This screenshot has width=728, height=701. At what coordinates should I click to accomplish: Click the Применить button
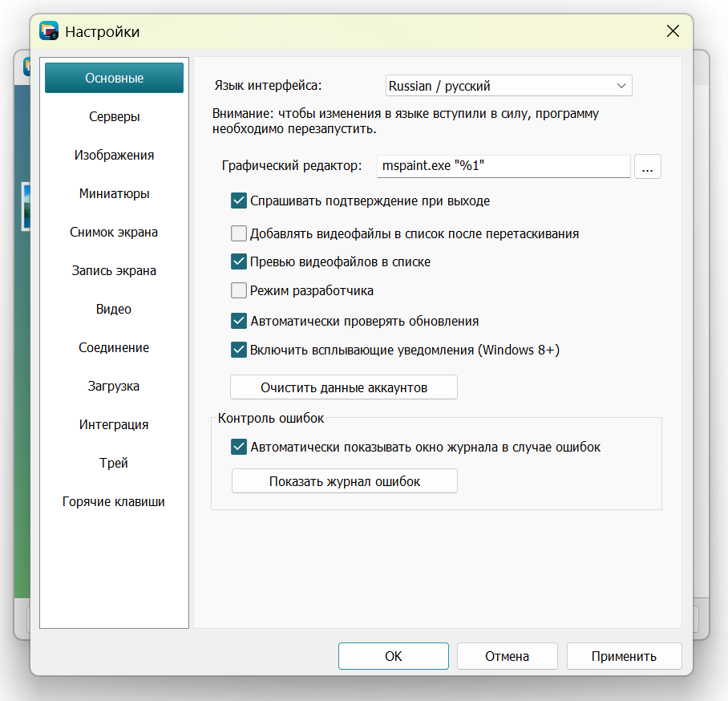point(624,656)
